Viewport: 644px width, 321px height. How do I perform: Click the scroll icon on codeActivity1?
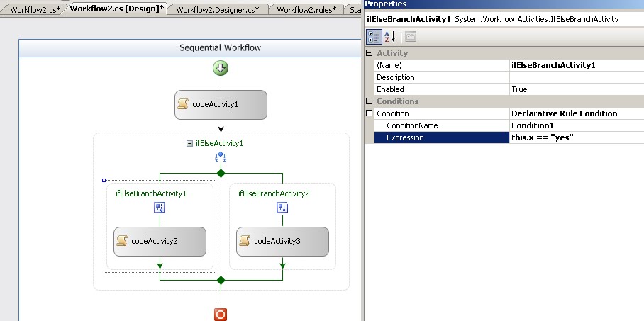tap(183, 104)
